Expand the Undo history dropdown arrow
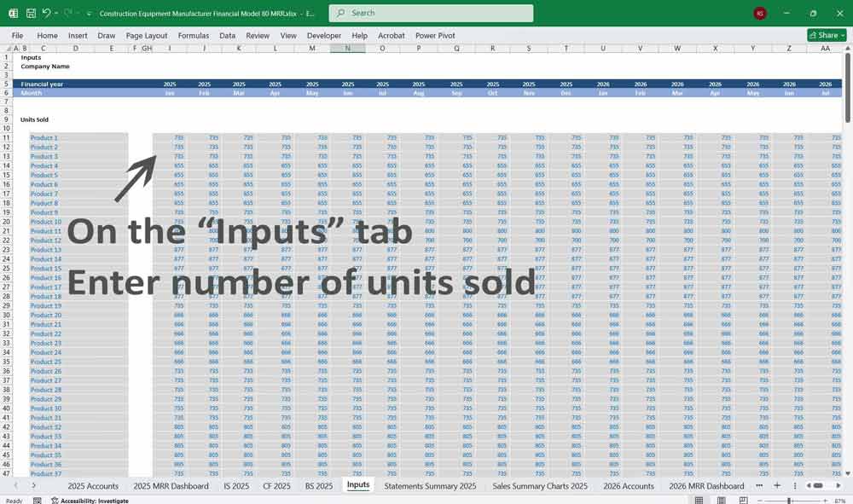This screenshot has width=853, height=504. click(56, 14)
